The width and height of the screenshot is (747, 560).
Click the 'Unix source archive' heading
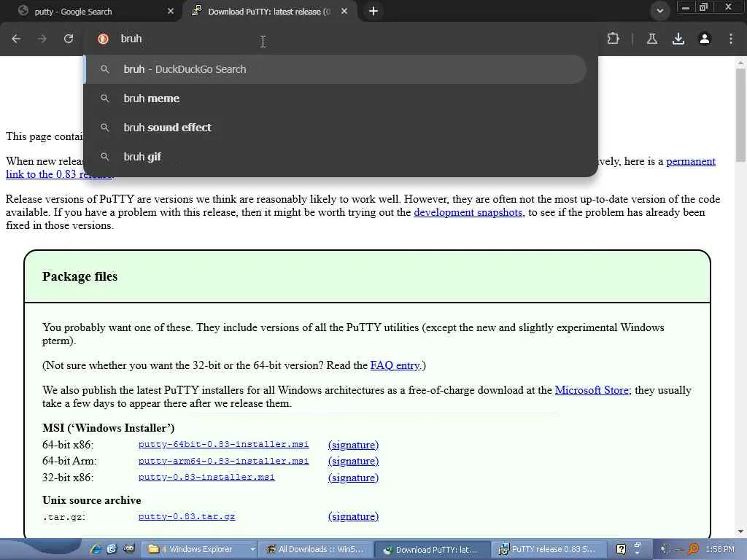tap(91, 500)
